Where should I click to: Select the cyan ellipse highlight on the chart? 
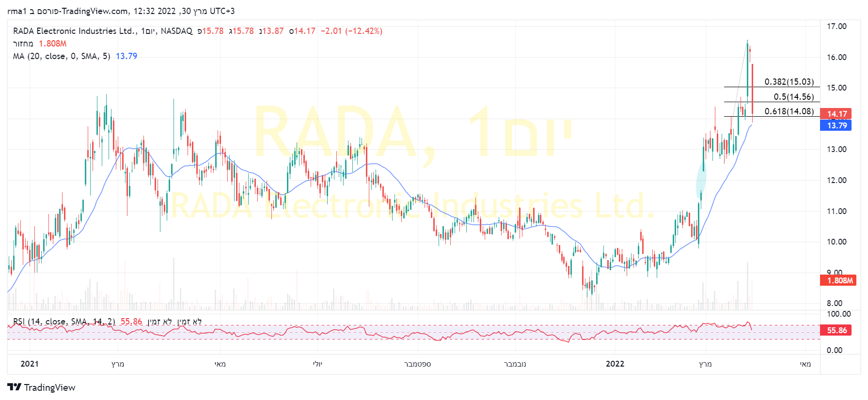tap(701, 180)
